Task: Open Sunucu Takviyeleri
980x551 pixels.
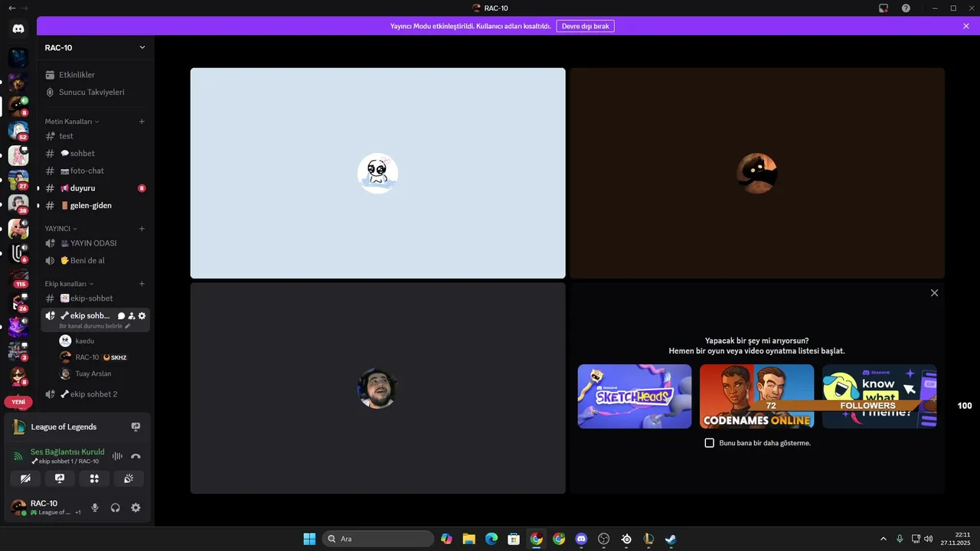Action: [x=96, y=92]
